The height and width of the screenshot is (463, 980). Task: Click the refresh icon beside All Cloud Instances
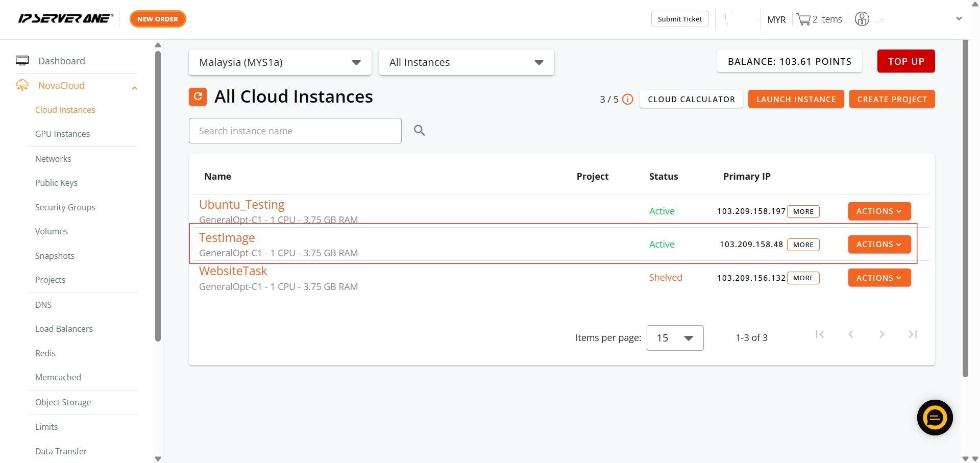pyautogui.click(x=198, y=96)
